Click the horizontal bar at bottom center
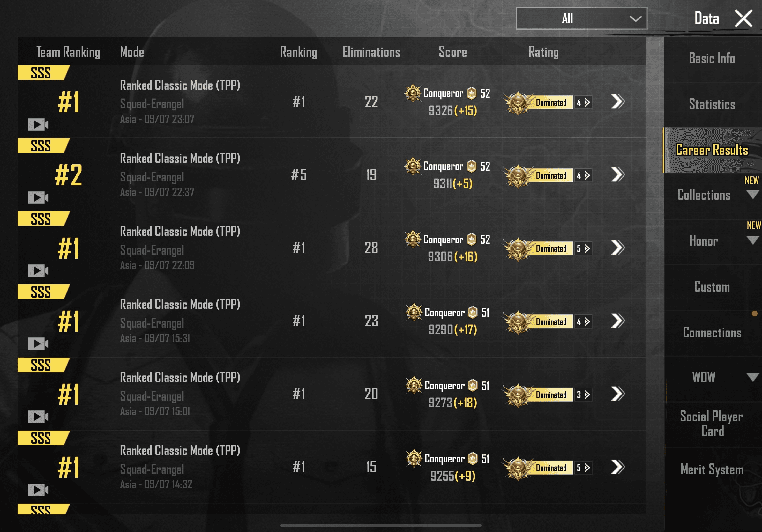The height and width of the screenshot is (532, 762). click(381, 525)
